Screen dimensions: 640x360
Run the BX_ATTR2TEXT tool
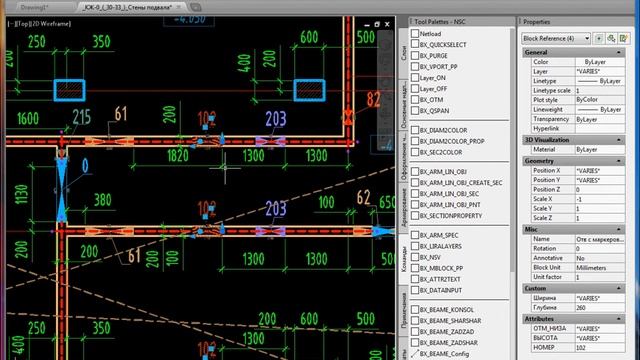point(436,280)
